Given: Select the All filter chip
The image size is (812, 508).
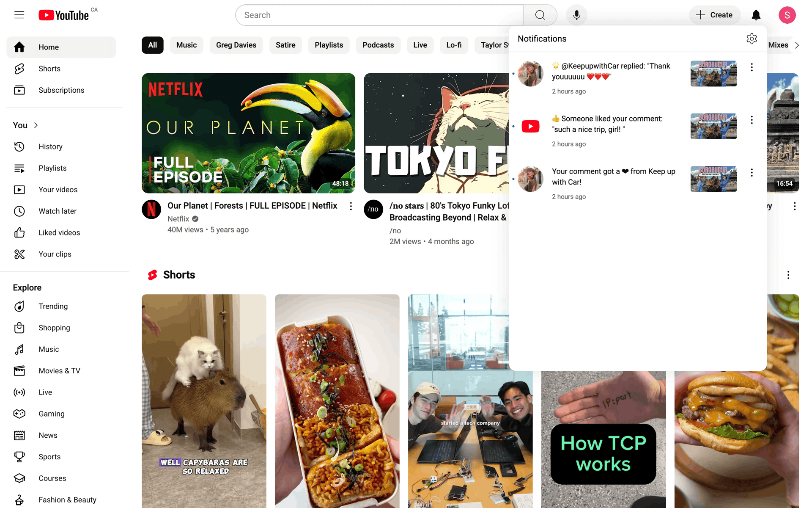Looking at the screenshot, I should coord(153,45).
